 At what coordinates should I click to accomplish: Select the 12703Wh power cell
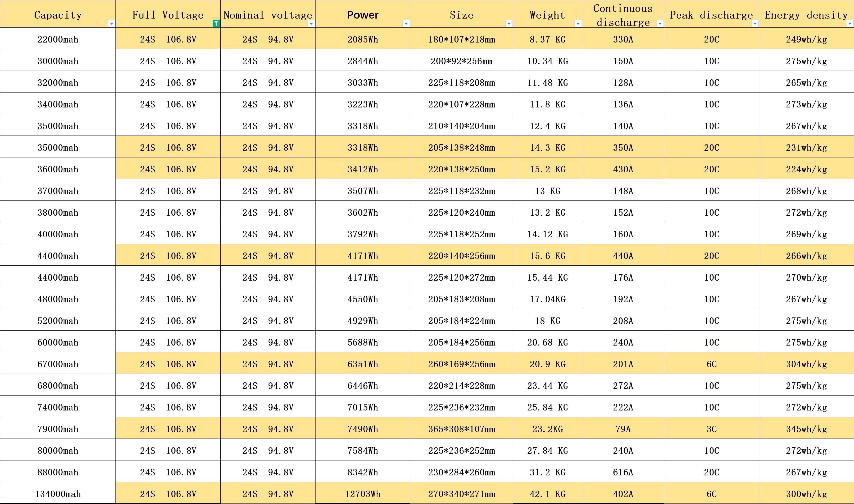(x=363, y=493)
